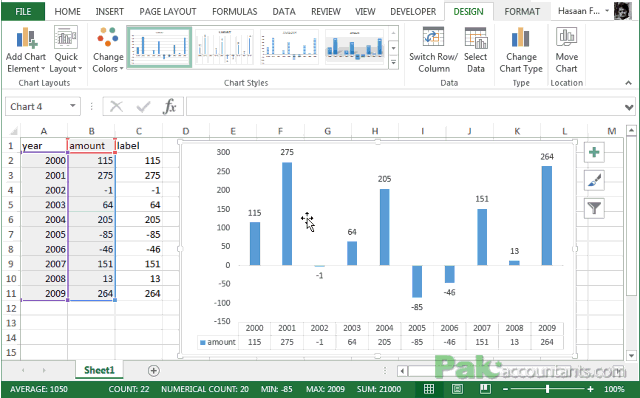
Task: Click Switch Row/Column button
Action: [433, 50]
